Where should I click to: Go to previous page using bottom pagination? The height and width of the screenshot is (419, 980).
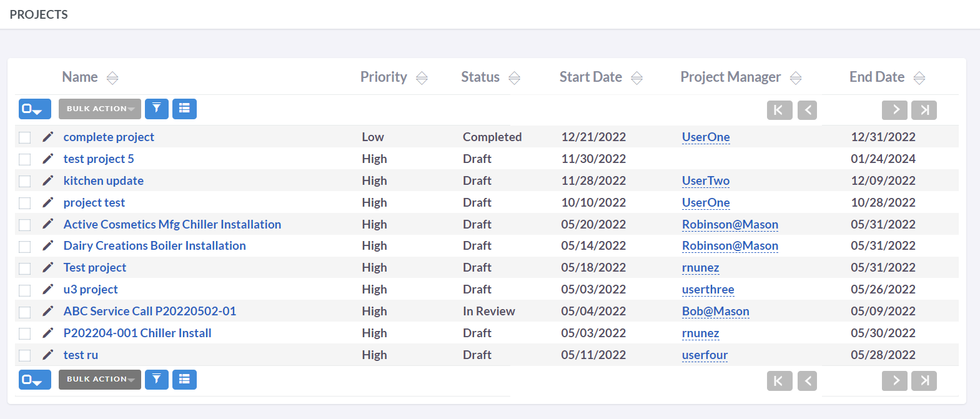[x=807, y=380]
